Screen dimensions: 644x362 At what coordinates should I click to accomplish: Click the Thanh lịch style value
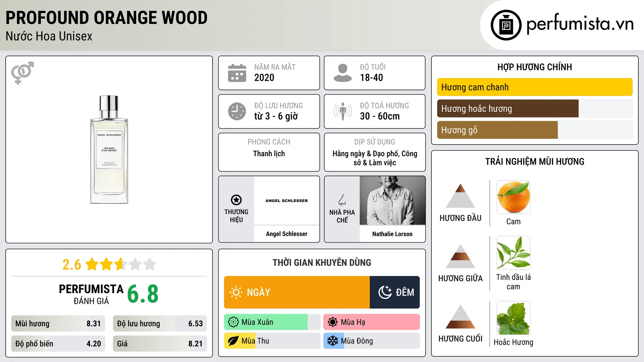(x=269, y=154)
